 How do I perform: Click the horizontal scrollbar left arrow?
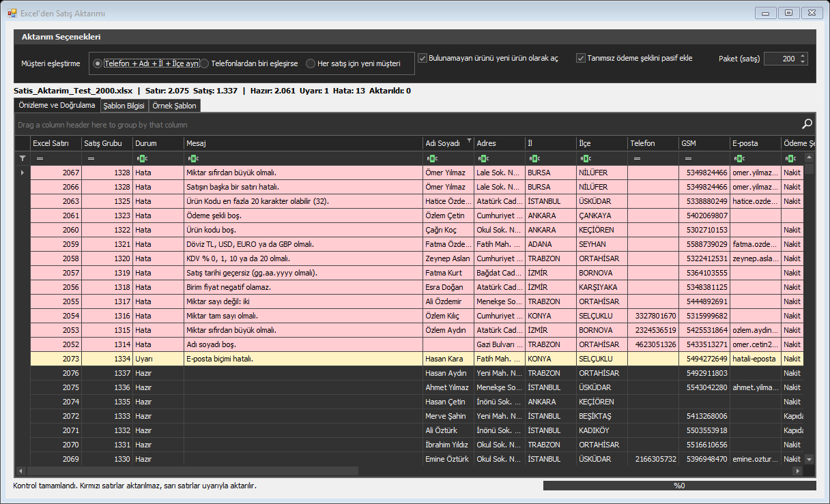tap(20, 471)
